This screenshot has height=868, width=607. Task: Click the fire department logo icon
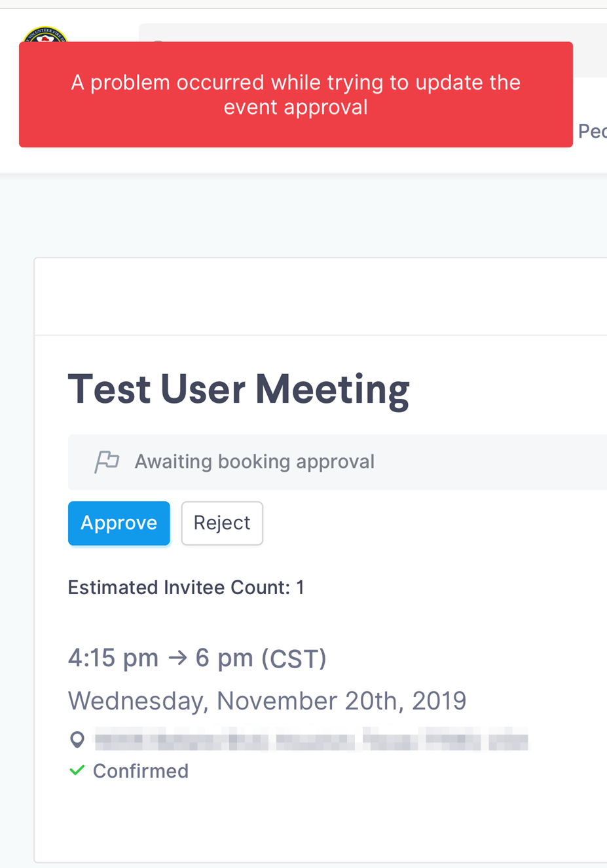tap(45, 34)
